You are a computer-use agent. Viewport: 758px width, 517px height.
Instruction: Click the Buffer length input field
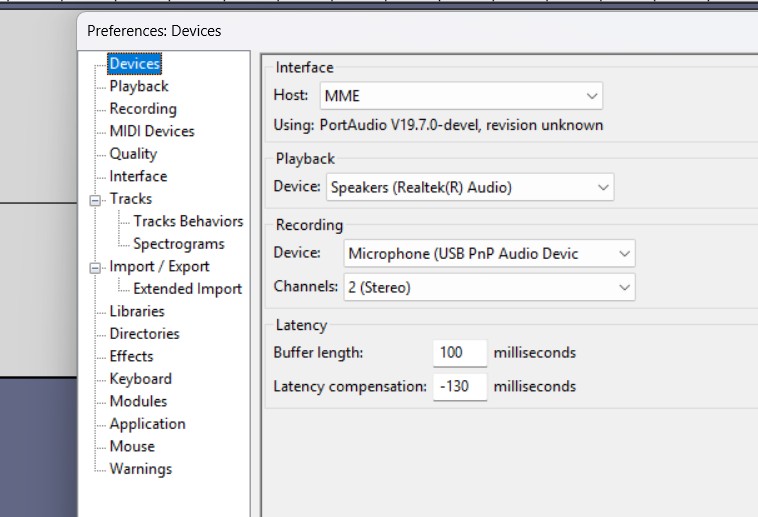click(x=460, y=353)
